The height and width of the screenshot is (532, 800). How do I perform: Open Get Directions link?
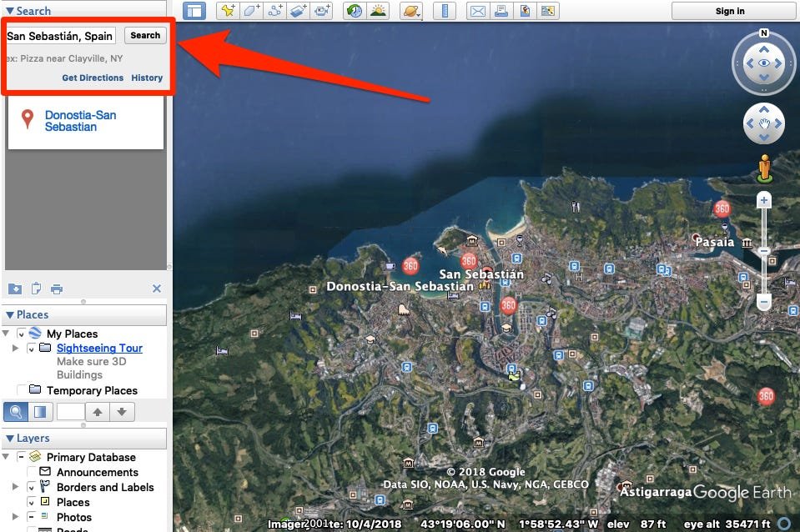coord(93,78)
